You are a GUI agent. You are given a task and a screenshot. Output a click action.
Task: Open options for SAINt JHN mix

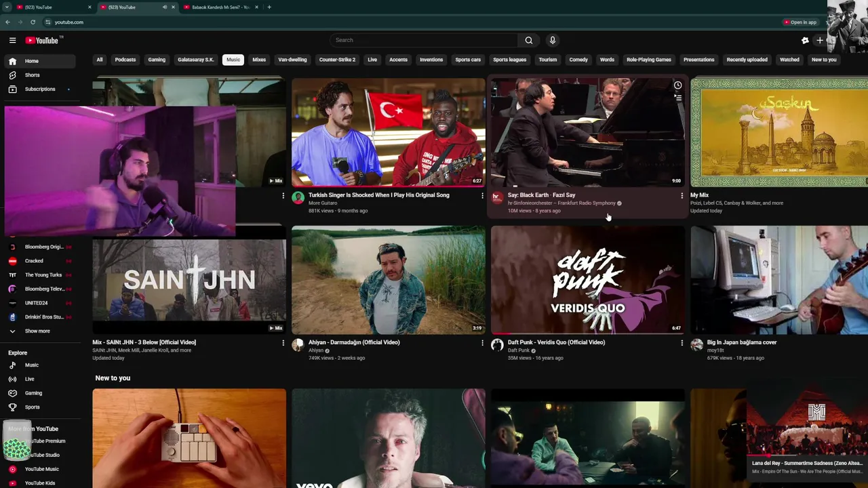pos(283,343)
